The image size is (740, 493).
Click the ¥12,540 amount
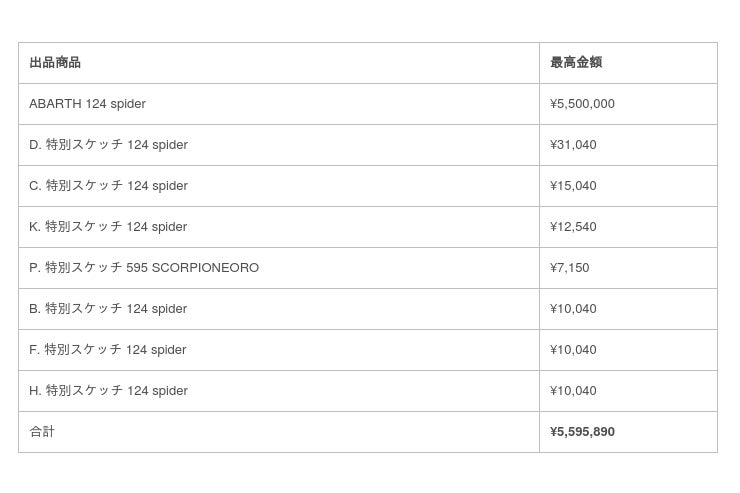[573, 227]
